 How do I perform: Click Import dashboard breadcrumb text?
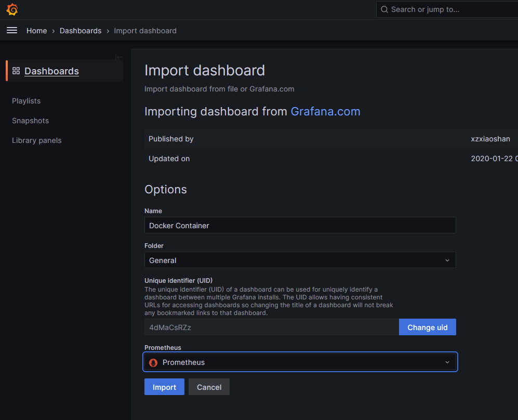(145, 31)
